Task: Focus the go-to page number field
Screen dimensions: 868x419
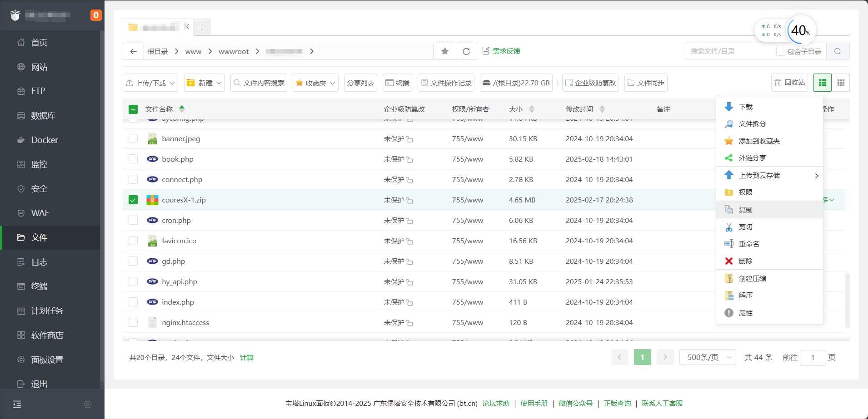Action: pyautogui.click(x=813, y=357)
